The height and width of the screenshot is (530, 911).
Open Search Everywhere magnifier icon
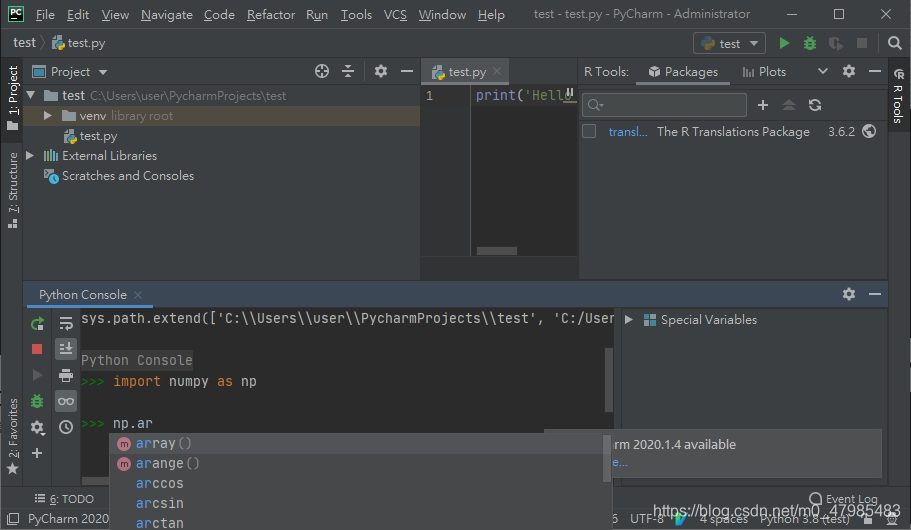[x=895, y=43]
